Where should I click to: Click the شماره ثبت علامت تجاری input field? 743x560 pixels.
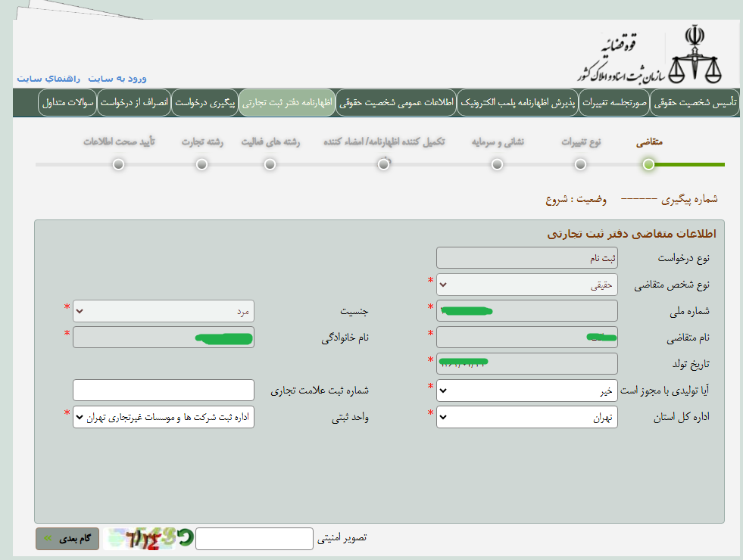coord(163,390)
